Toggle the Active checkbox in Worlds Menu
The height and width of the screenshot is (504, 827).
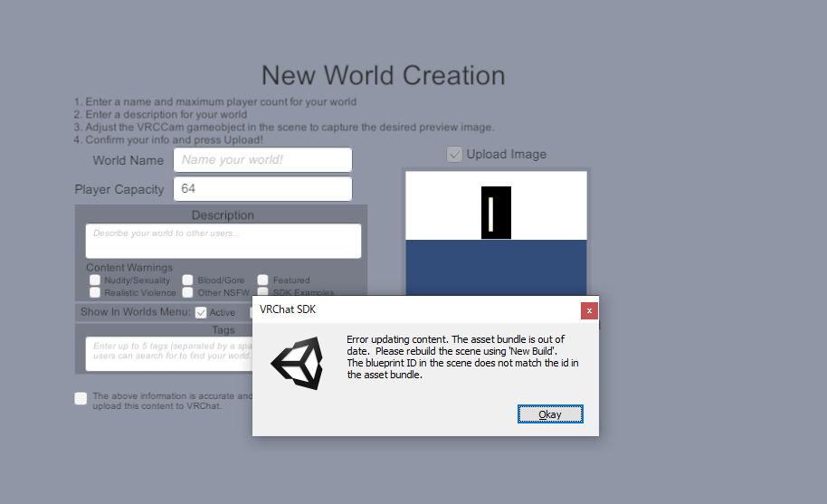pos(201,313)
